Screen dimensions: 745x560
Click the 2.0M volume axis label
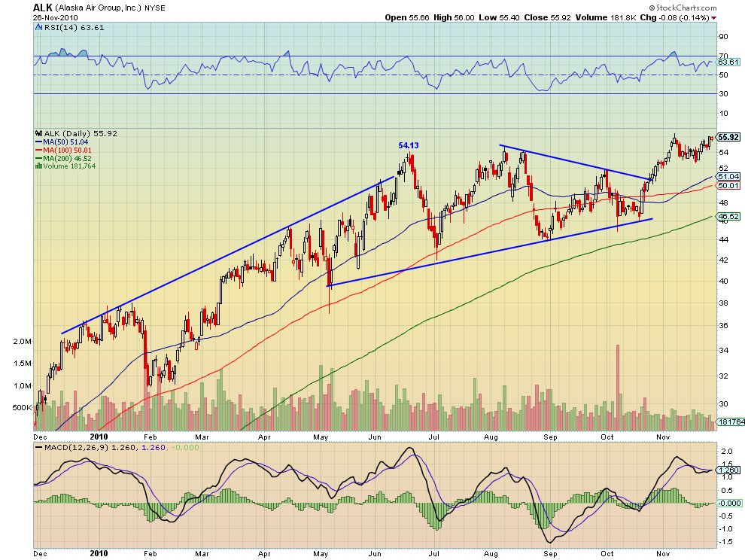[23, 341]
